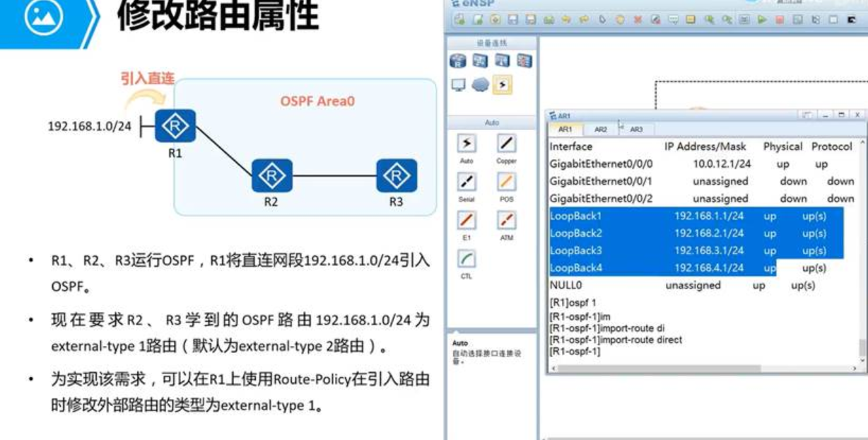Viewport: 868px width, 440px height.
Task: Click the Save As toolbar icon
Action: [x=530, y=20]
